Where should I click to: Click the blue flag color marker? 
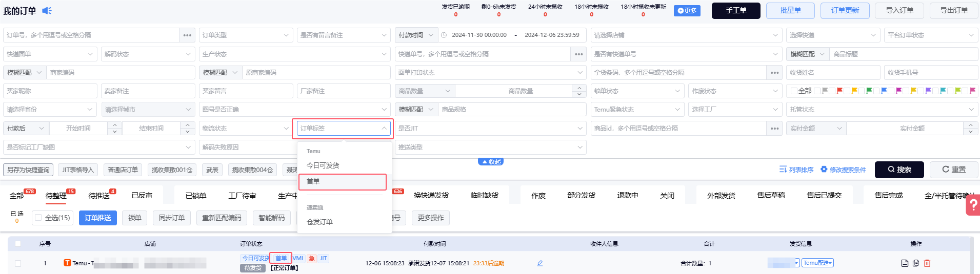[884, 91]
